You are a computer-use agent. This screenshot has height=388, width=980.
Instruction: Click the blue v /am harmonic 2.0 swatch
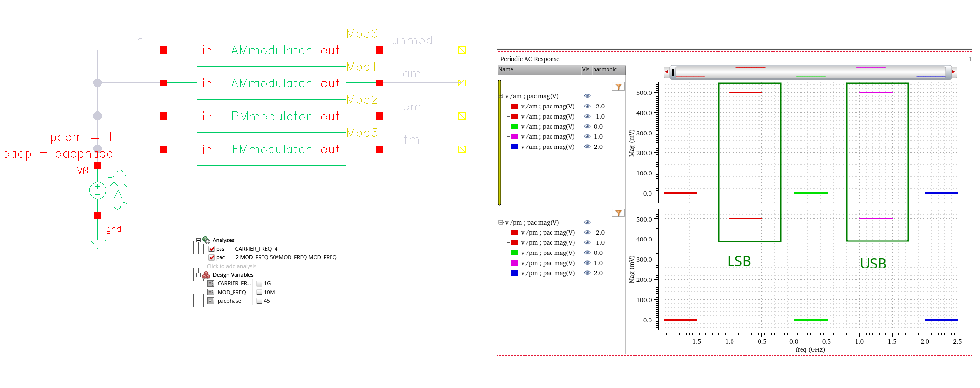point(514,147)
